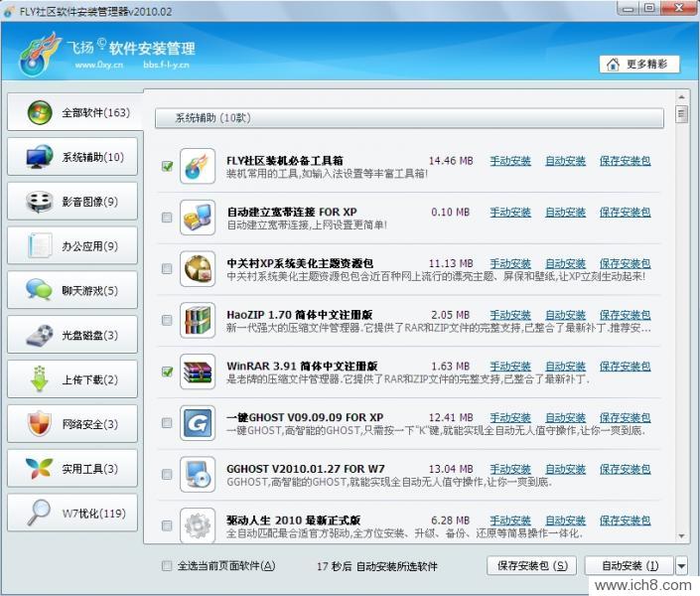Viewport: 700px width, 596px height.
Task: Click the 网络安全 shield icon
Action: coord(40,423)
